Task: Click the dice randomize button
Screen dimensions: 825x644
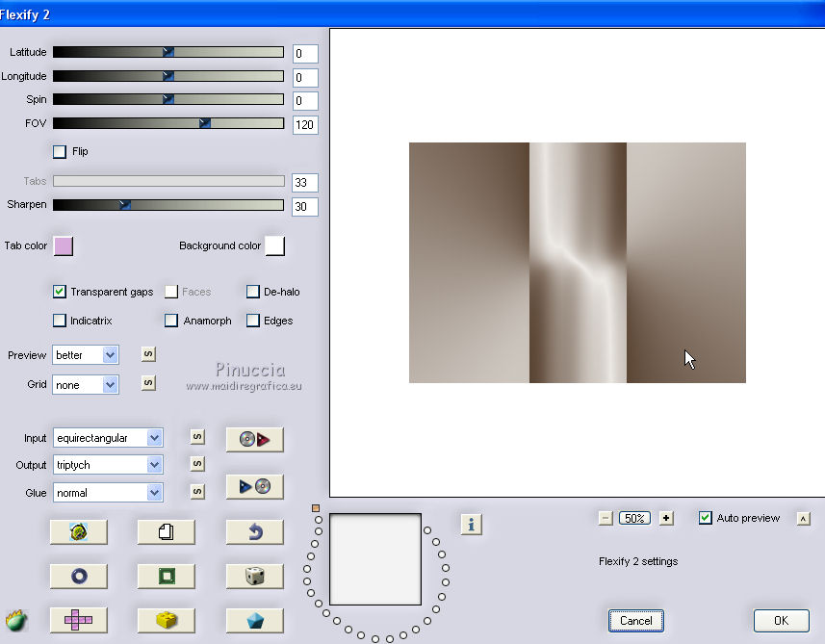Action: (x=255, y=576)
